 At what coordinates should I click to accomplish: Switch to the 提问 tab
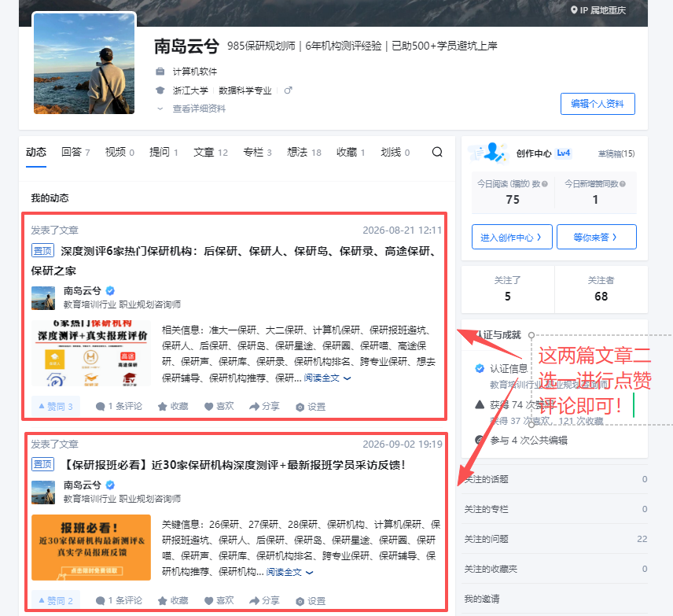coord(164,152)
